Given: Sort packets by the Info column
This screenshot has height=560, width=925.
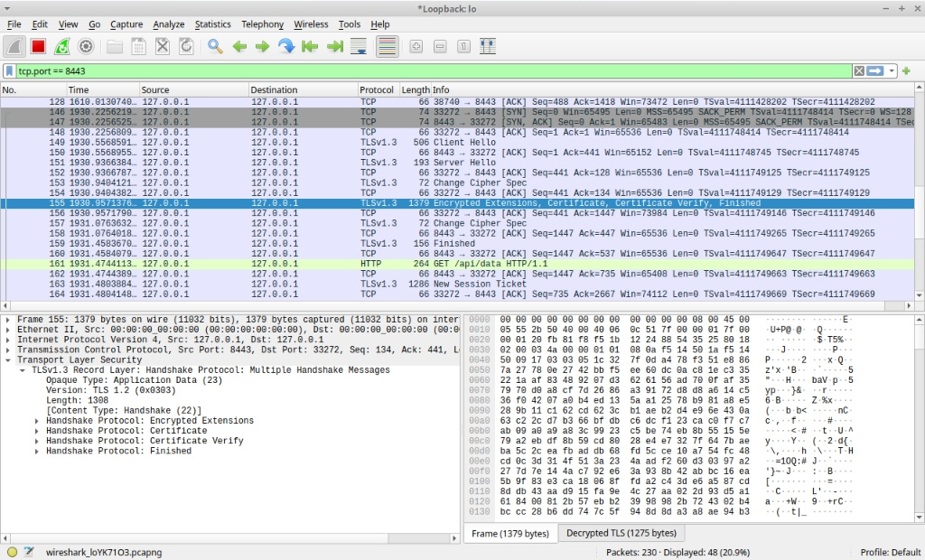Looking at the screenshot, I should [x=672, y=89].
